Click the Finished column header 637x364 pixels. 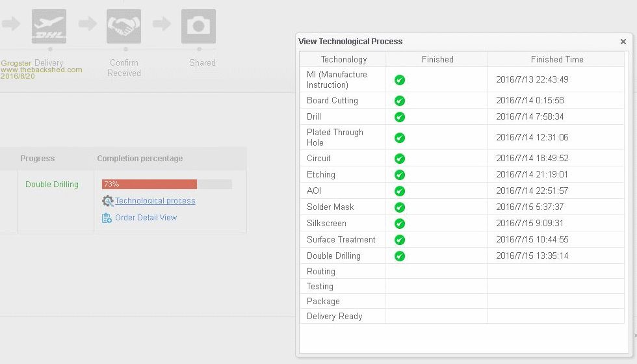tap(437, 59)
